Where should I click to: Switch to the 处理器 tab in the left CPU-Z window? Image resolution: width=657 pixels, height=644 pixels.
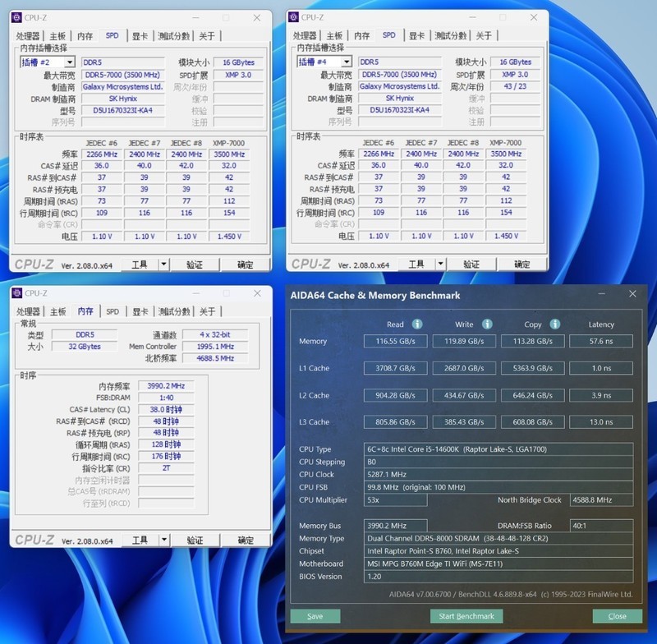click(30, 36)
